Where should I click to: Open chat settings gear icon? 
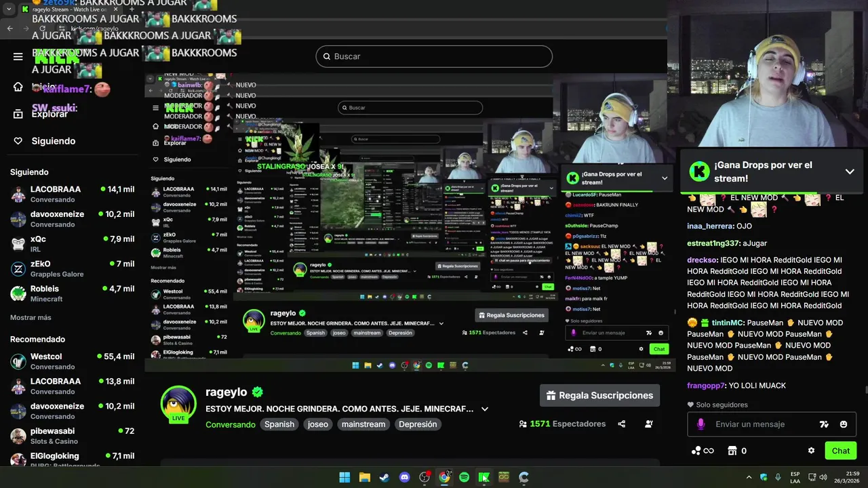tap(811, 451)
